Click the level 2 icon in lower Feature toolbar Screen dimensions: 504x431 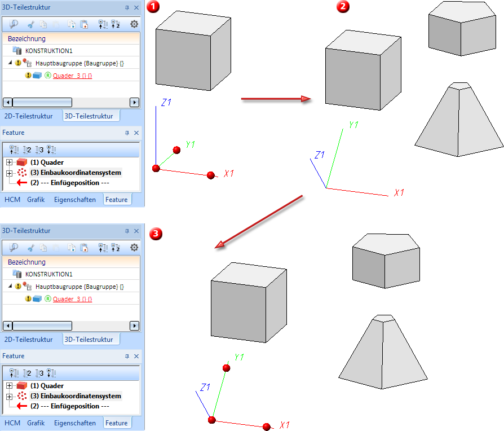point(27,373)
